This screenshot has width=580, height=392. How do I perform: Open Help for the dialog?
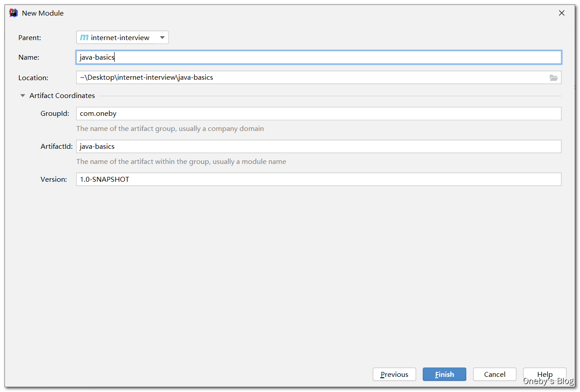coord(545,374)
